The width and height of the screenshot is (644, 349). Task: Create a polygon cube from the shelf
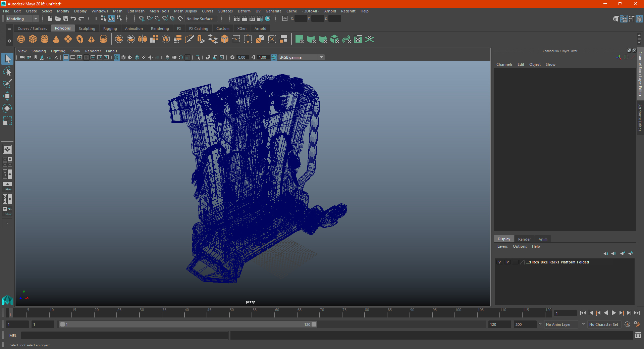click(x=33, y=39)
